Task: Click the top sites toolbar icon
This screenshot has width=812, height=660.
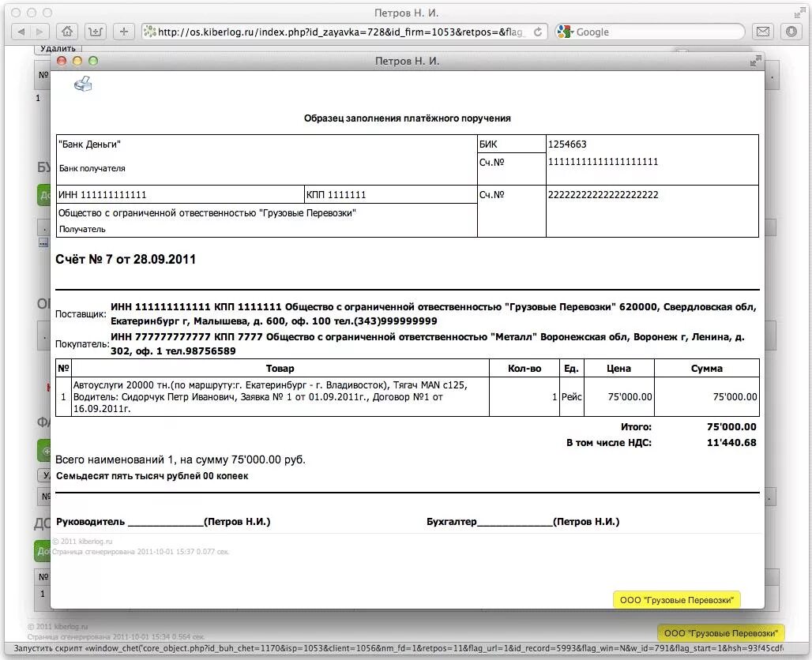Action: [x=96, y=32]
